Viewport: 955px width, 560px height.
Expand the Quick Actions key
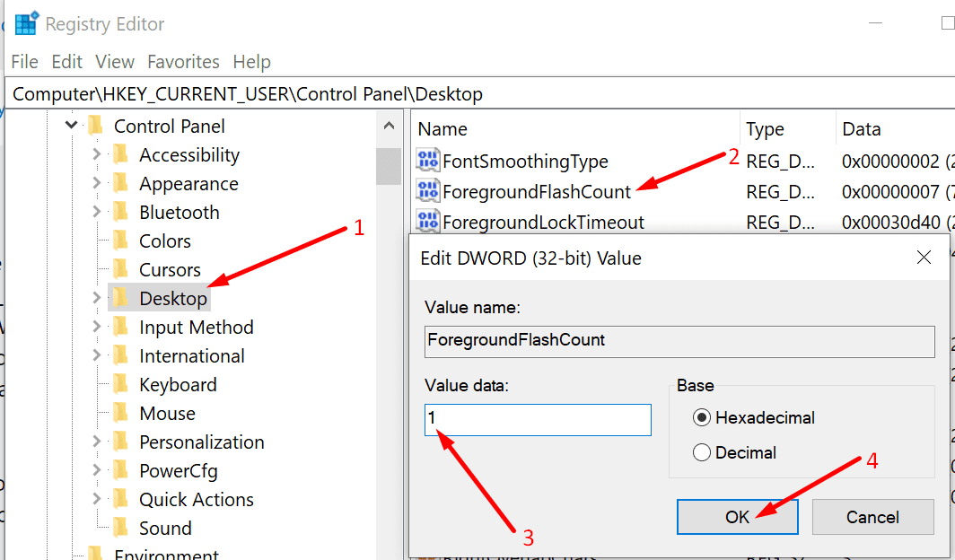pyautogui.click(x=96, y=498)
